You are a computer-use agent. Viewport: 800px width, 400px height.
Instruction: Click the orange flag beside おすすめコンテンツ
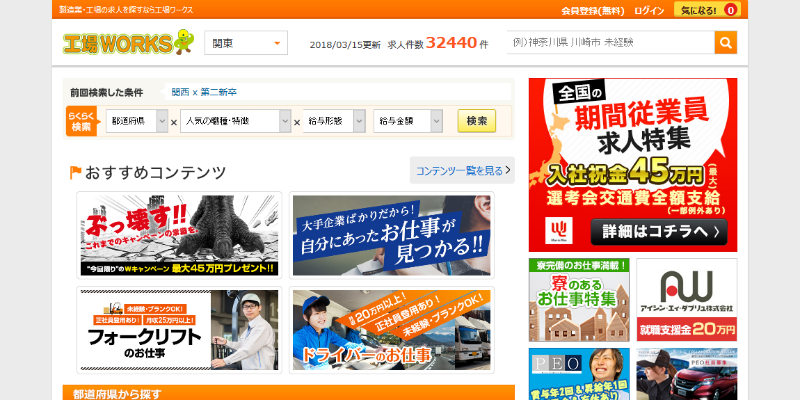[x=75, y=172]
